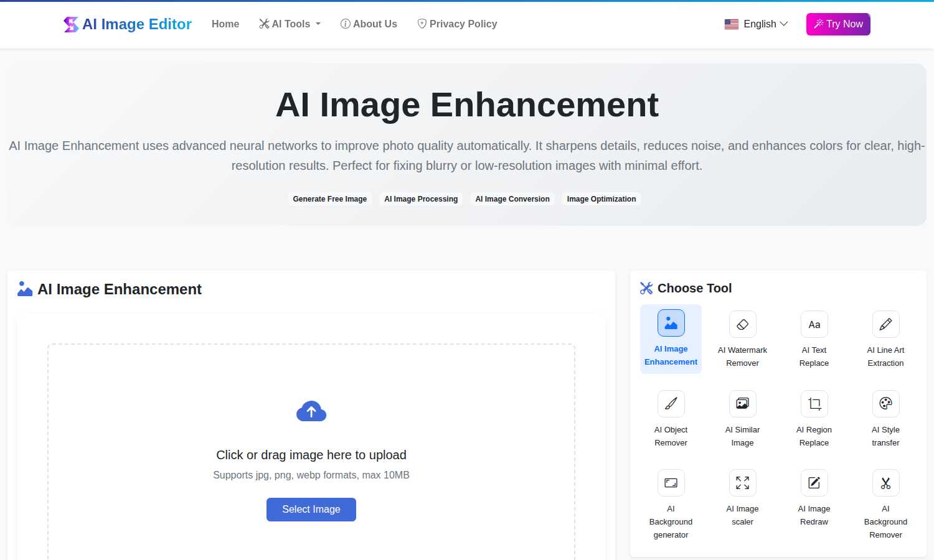Click the 'AI Watermark Remover' label
934x560 pixels.
(742, 357)
